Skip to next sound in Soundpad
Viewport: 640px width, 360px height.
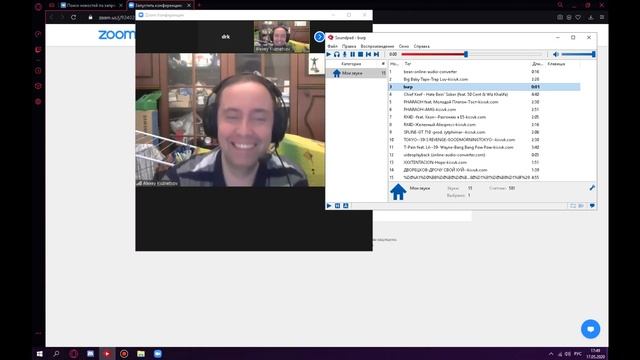click(376, 54)
